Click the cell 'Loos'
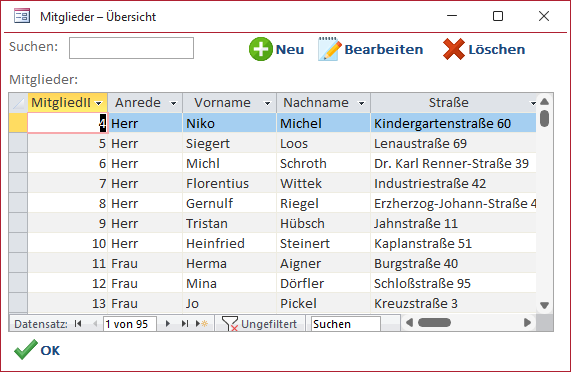 click(323, 143)
